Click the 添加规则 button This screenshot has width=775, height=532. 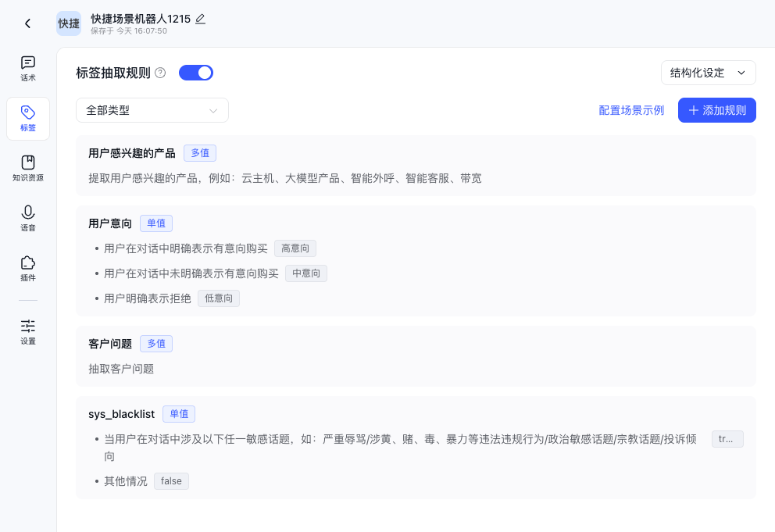pyautogui.click(x=716, y=110)
